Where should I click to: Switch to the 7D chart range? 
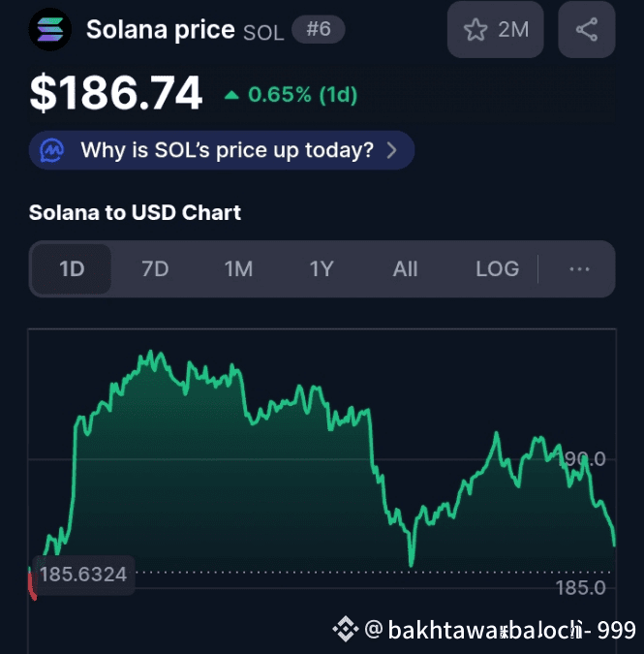[x=155, y=268]
